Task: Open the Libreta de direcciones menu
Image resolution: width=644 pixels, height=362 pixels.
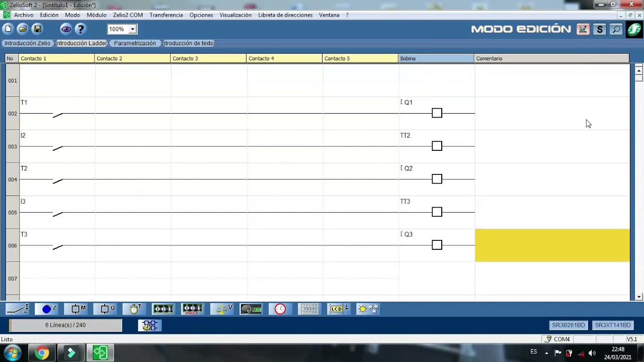Action: coord(285,15)
